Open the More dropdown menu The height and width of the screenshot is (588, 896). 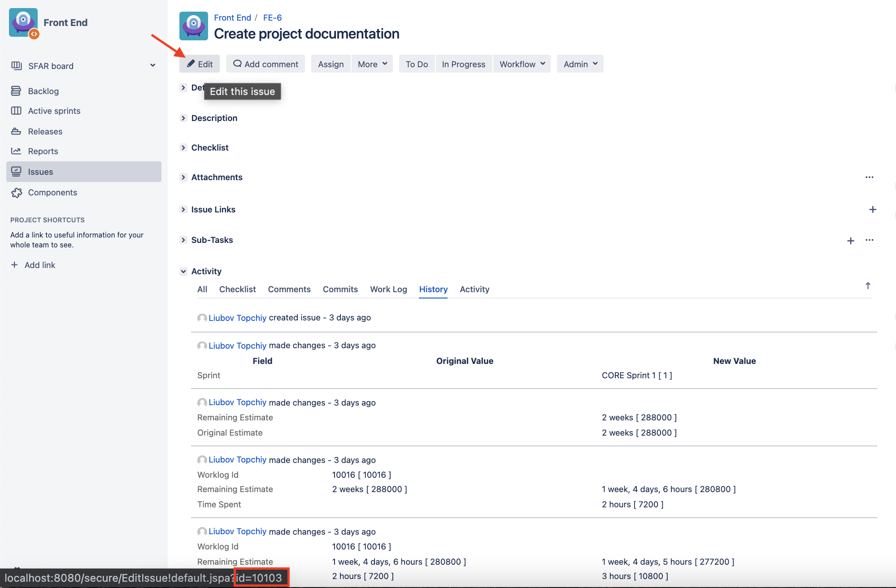pyautogui.click(x=372, y=64)
